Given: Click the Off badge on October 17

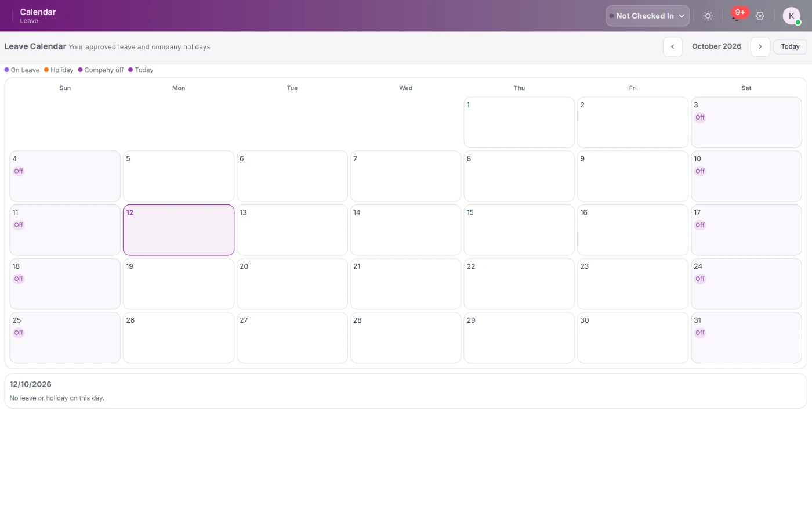Looking at the screenshot, I should coord(700,225).
